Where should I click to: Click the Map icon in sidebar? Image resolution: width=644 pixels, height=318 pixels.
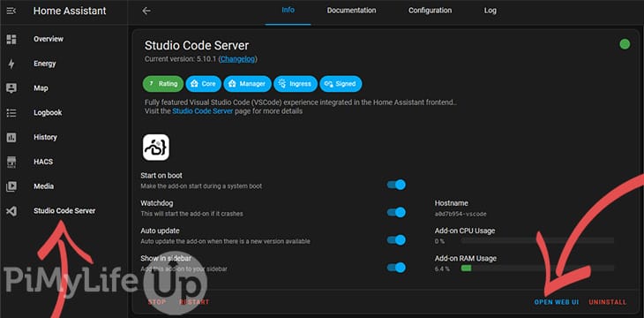[11, 88]
